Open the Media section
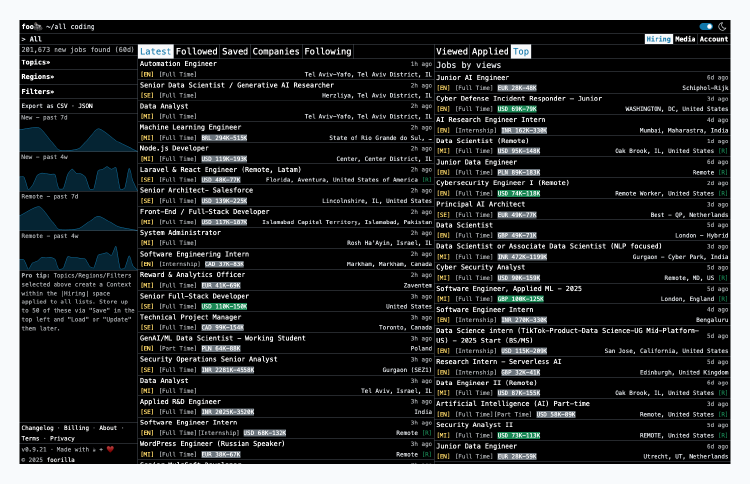 685,39
